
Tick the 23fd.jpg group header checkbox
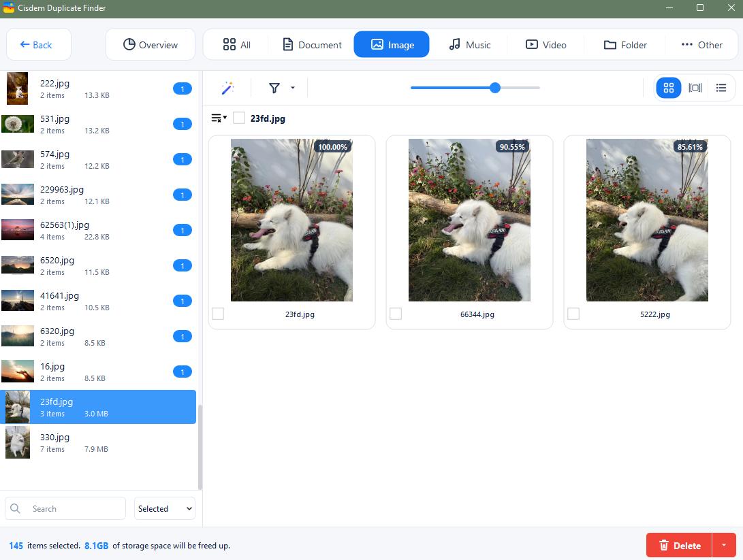point(239,118)
